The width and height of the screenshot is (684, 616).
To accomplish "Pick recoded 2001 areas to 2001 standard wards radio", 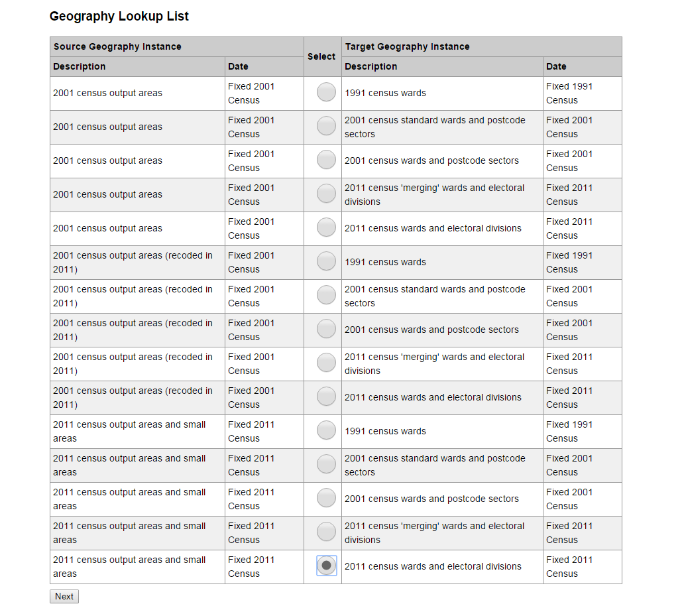I will [x=326, y=295].
